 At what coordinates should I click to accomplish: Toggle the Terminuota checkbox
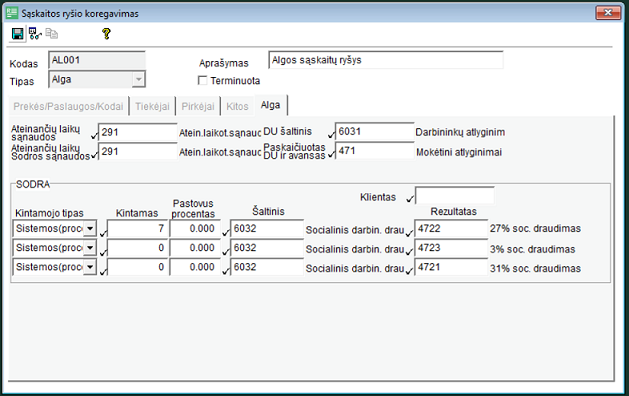click(x=203, y=81)
